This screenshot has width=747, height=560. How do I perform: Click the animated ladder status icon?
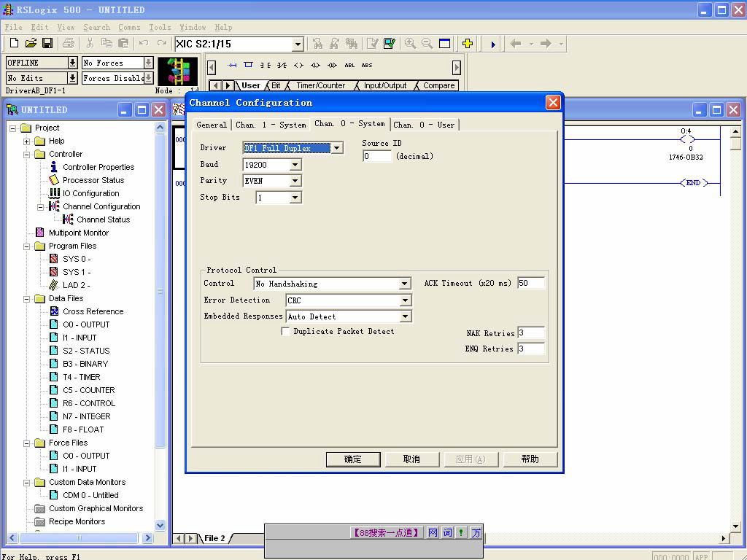pyautogui.click(x=178, y=71)
